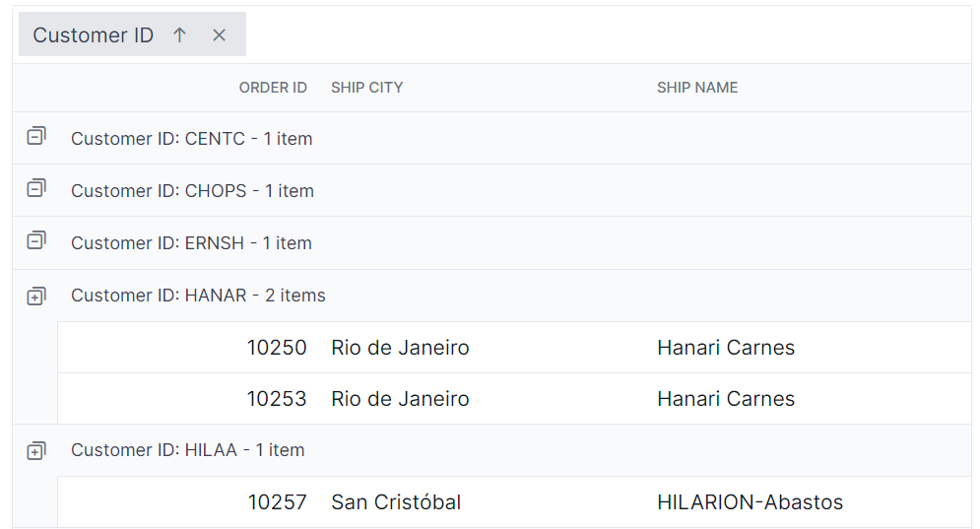
Task: Toggle the HILAA group expand icon
Action: (x=36, y=450)
